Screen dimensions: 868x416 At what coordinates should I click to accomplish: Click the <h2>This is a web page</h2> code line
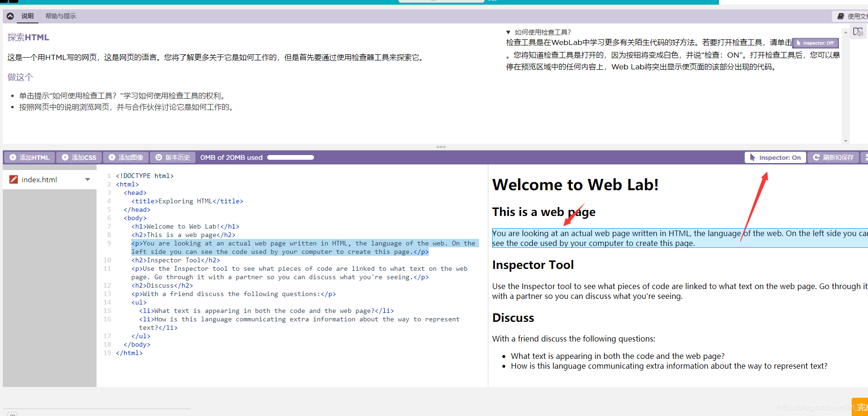click(183, 235)
